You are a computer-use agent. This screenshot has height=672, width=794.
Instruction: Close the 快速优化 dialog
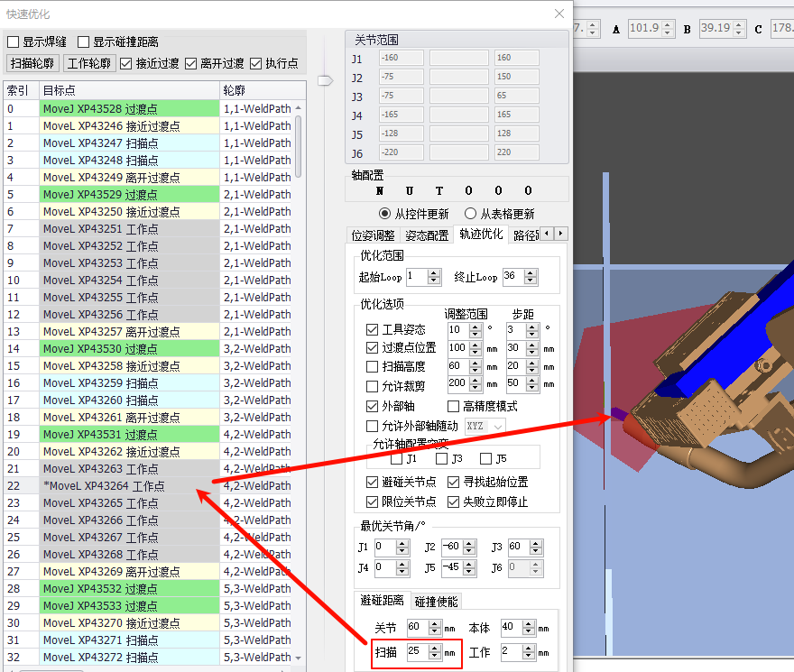(559, 14)
